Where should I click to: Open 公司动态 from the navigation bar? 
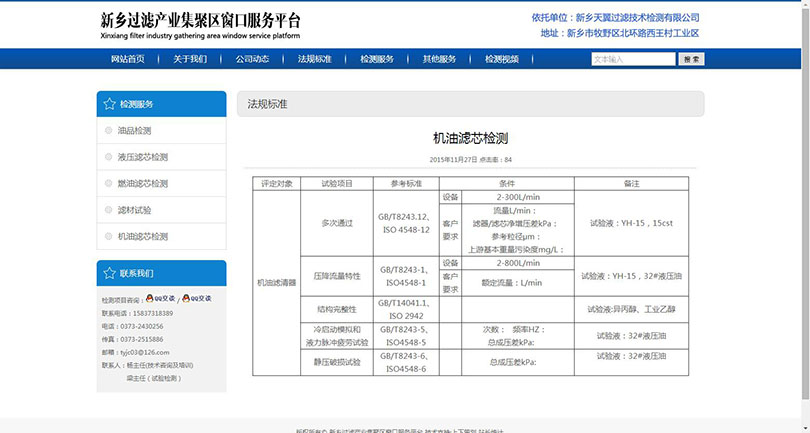pos(252,59)
